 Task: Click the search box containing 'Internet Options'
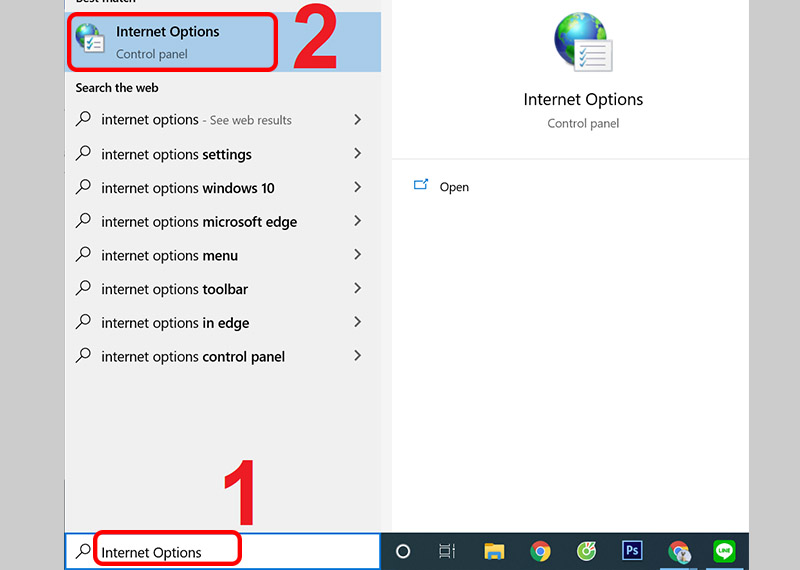tap(223, 551)
